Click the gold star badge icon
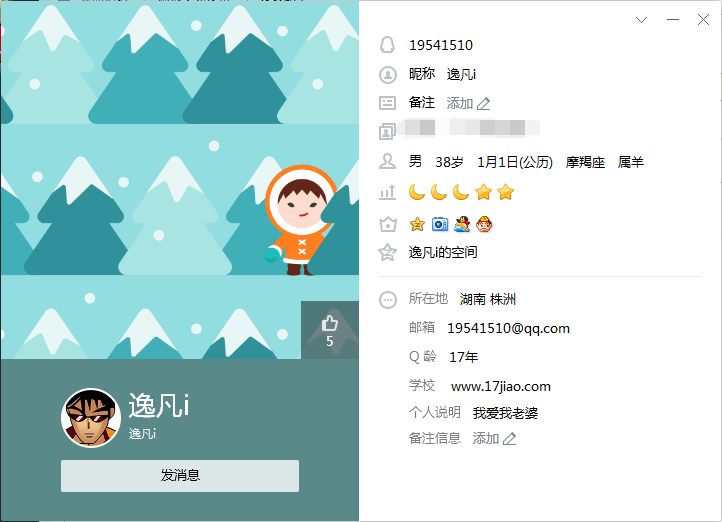Screen dimensions: 722x522 coord(417,225)
